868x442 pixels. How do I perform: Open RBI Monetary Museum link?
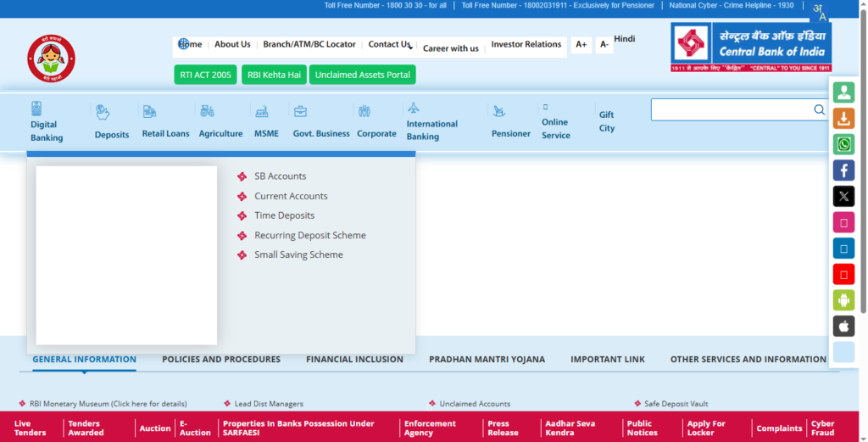(108, 404)
